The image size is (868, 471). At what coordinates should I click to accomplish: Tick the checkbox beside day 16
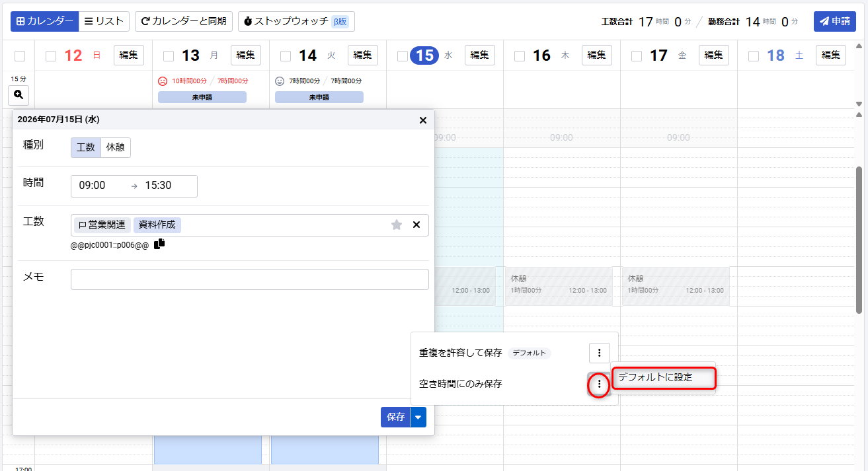520,56
